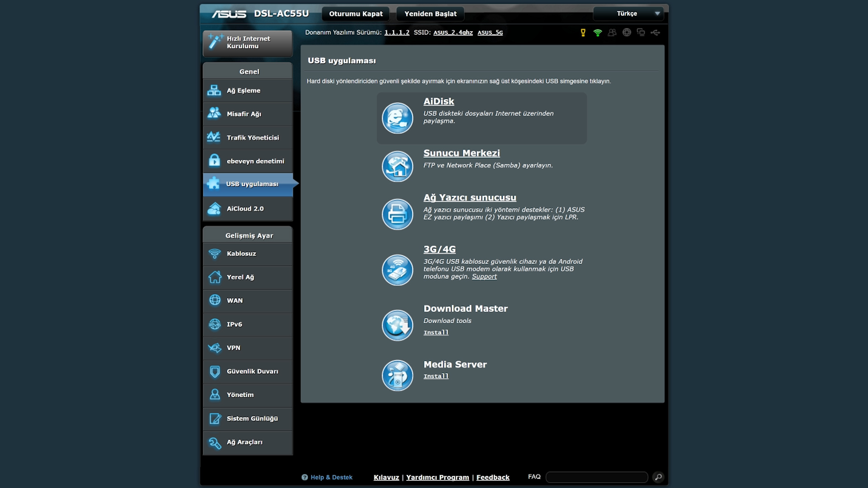Open Yerel Ağ settings
The height and width of the screenshot is (488, 868).
pyautogui.click(x=248, y=277)
